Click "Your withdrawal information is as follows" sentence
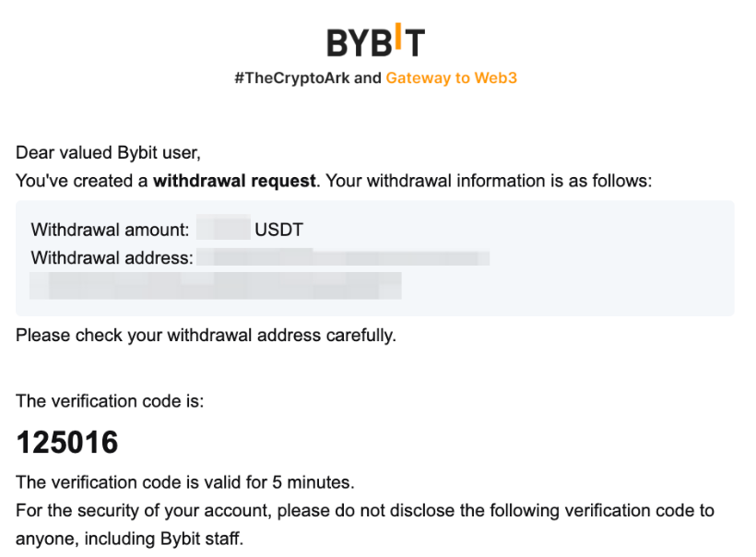Viewport: 756px width, 557px height. (x=489, y=181)
